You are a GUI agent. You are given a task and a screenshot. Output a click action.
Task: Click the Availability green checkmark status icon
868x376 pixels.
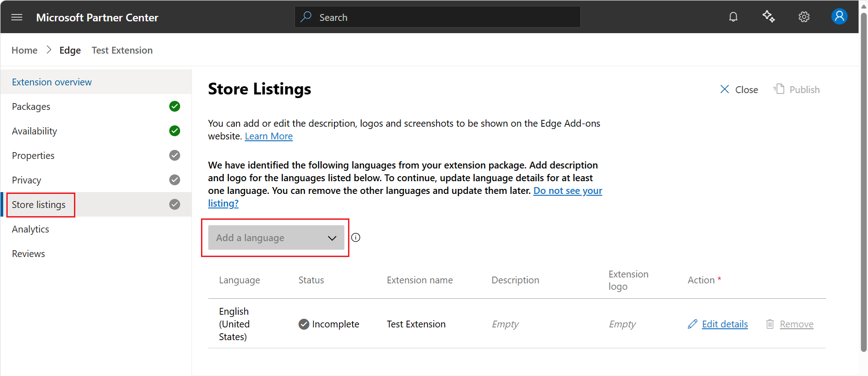[x=175, y=131]
